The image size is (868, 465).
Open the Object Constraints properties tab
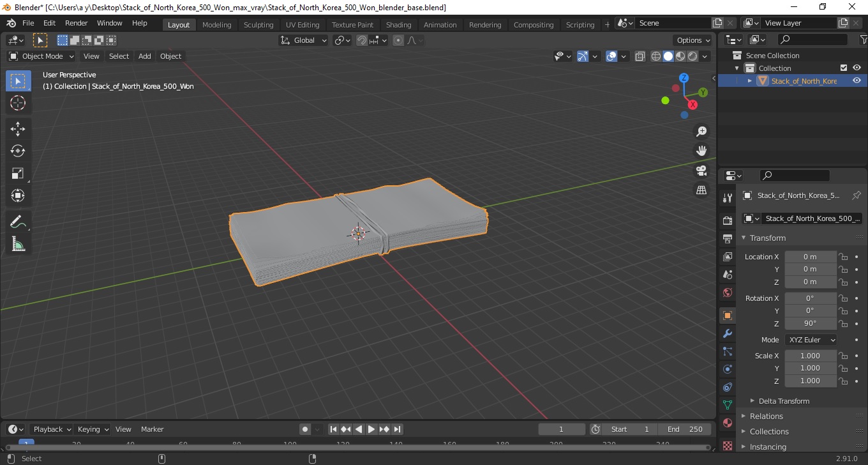pyautogui.click(x=727, y=387)
